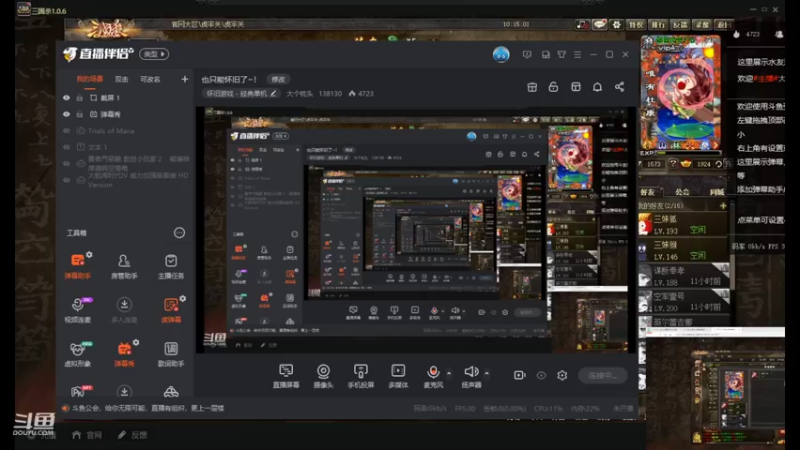
Task: Select friend 三妹狐 in the friend list
Action: (x=683, y=224)
